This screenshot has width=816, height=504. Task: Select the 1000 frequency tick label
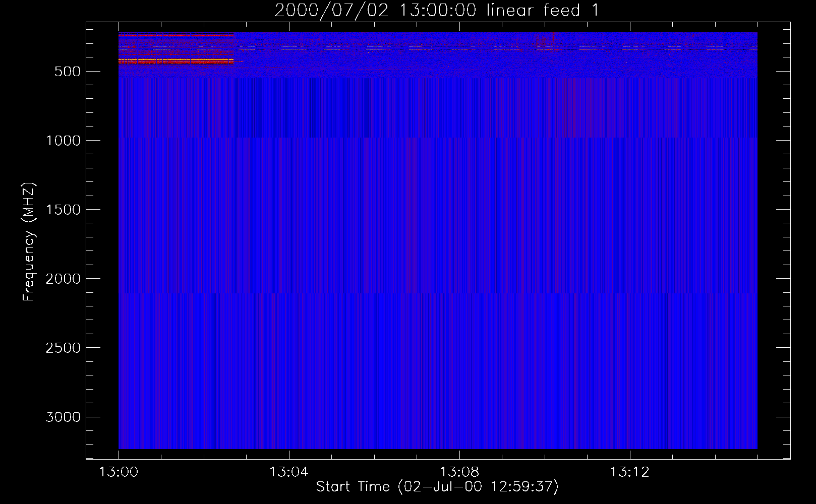pyautogui.click(x=63, y=141)
